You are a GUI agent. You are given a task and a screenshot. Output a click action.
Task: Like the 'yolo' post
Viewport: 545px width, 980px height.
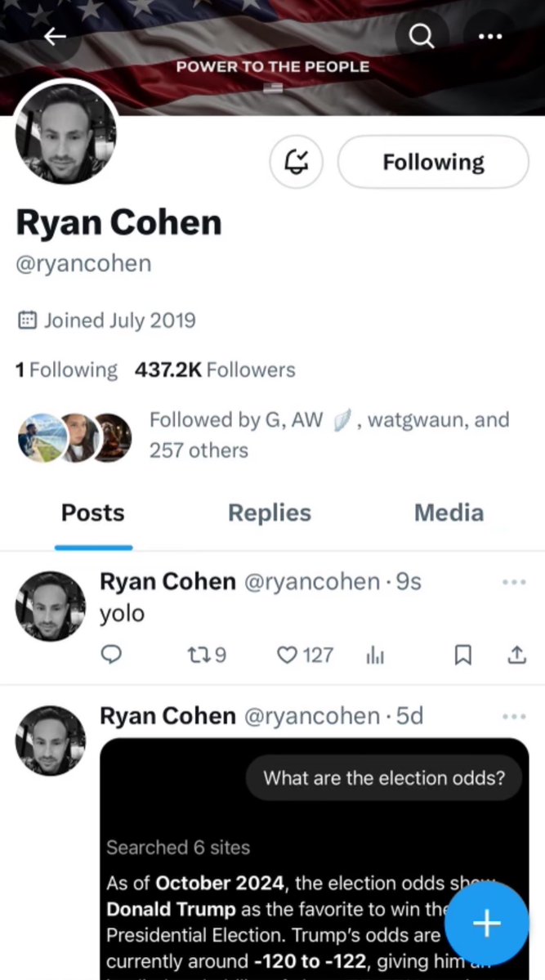tap(305, 655)
